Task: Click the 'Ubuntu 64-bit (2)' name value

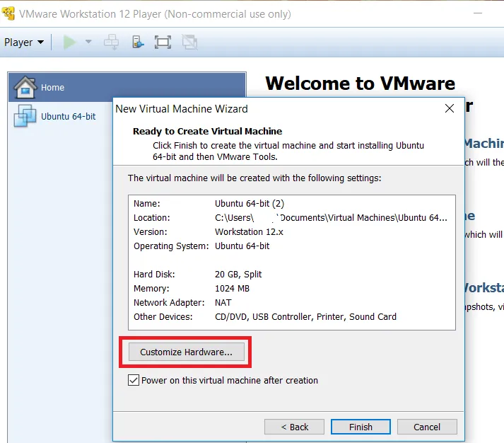Action: pos(250,204)
